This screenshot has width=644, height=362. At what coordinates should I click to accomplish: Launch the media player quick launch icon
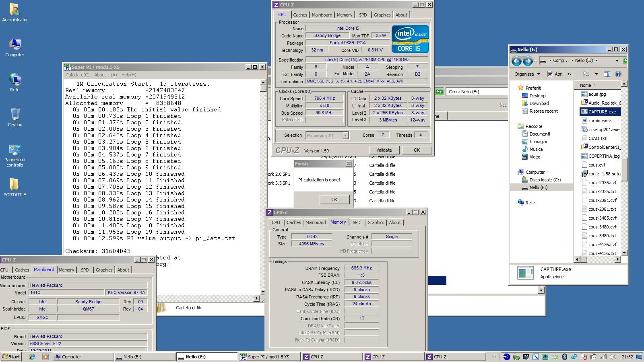point(45,357)
